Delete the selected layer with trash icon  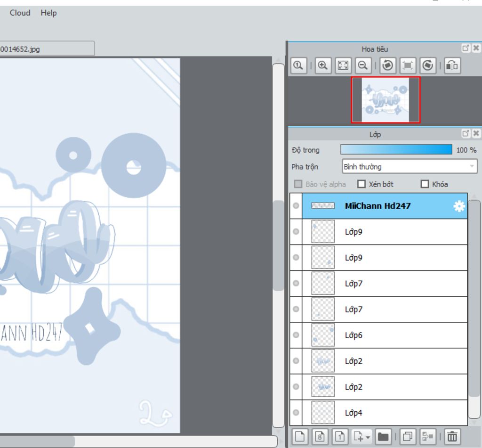tap(452, 437)
